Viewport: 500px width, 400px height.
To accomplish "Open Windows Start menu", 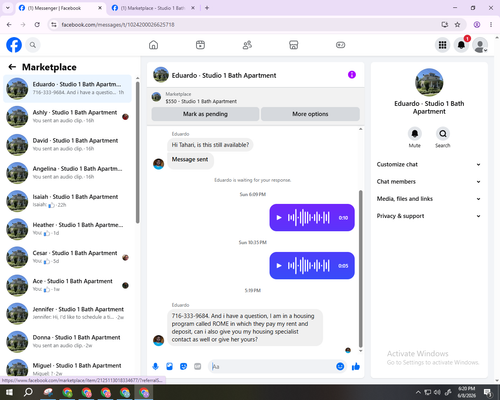I will [x=9, y=392].
